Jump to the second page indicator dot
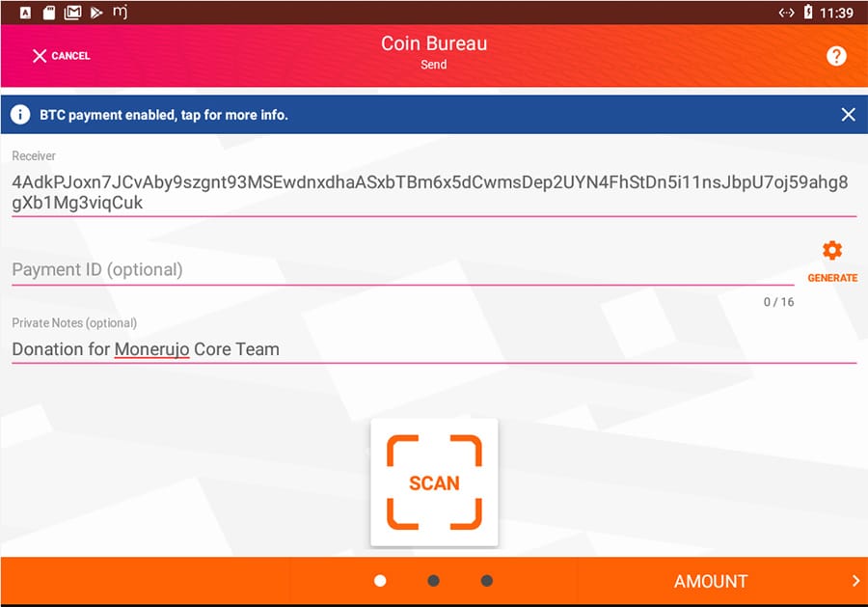The image size is (868, 607). click(433, 581)
